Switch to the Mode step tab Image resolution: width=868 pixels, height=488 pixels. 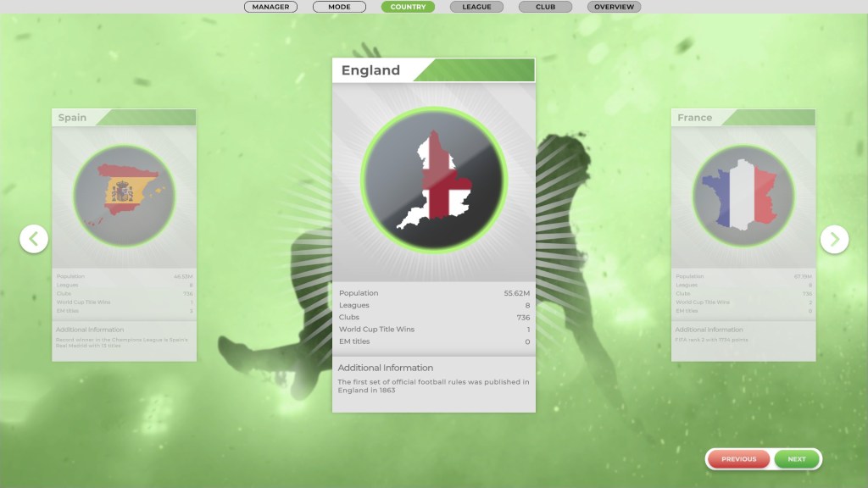point(339,7)
